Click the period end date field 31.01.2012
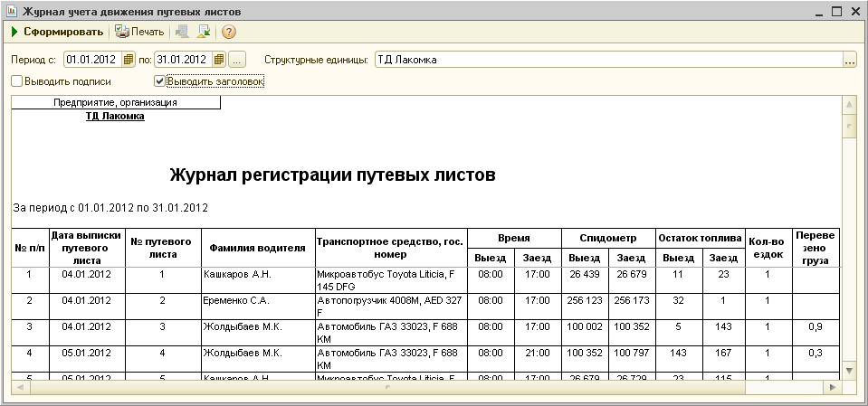The image size is (868, 406). [181, 60]
